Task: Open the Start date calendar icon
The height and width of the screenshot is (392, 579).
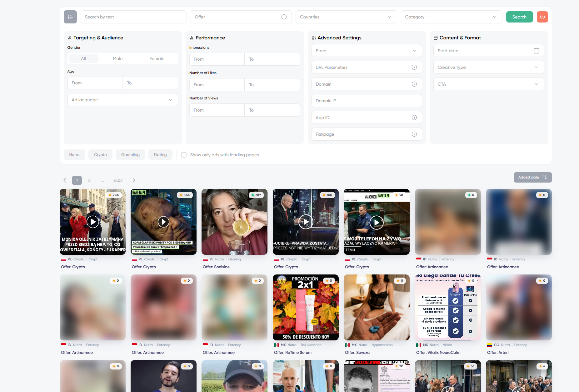Action: pyautogui.click(x=537, y=51)
